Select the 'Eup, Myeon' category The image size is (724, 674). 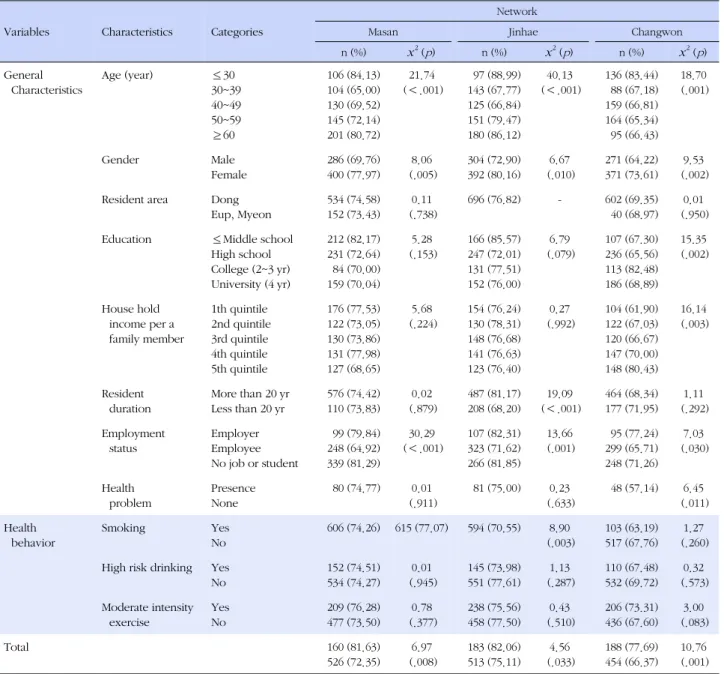pyautogui.click(x=241, y=215)
